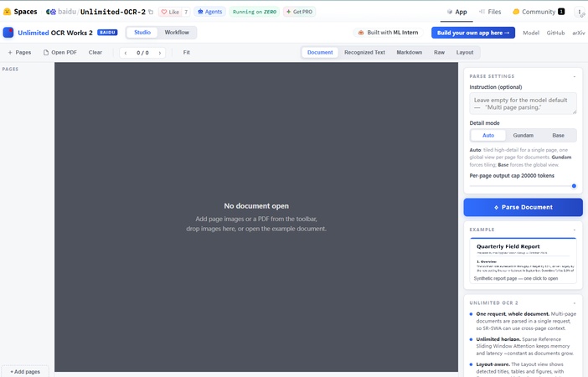The image size is (588, 377).
Task: Select Gundam detail mode
Action: (x=524, y=136)
